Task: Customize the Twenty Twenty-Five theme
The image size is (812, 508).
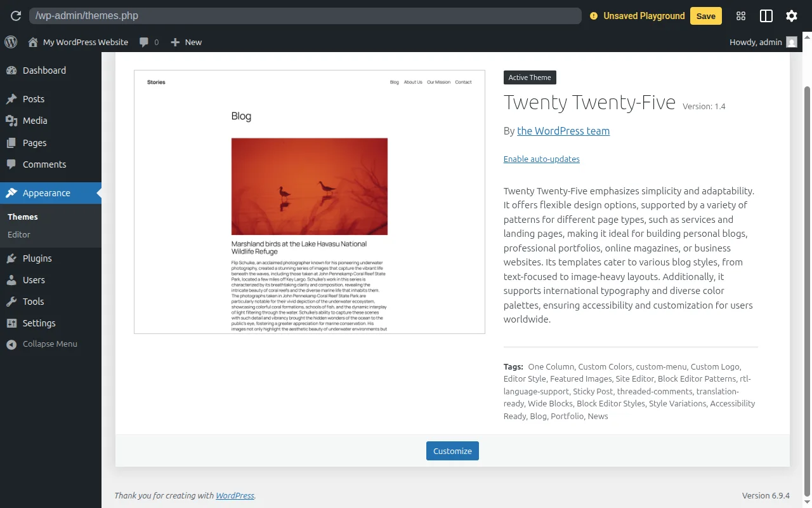Action: tap(452, 451)
